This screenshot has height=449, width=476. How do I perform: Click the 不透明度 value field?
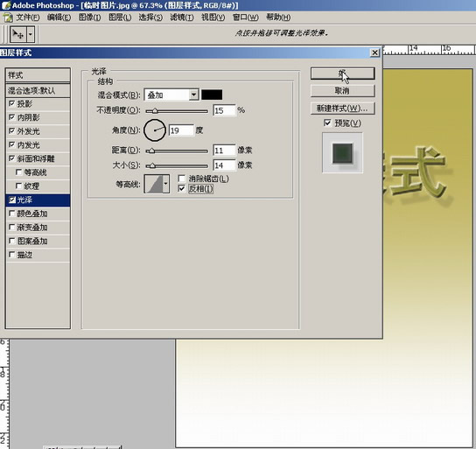coord(224,110)
